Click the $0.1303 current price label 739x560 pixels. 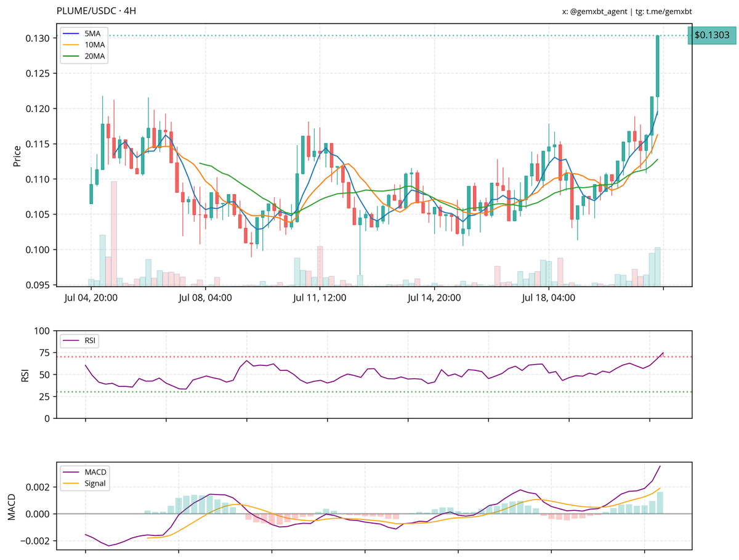711,36
